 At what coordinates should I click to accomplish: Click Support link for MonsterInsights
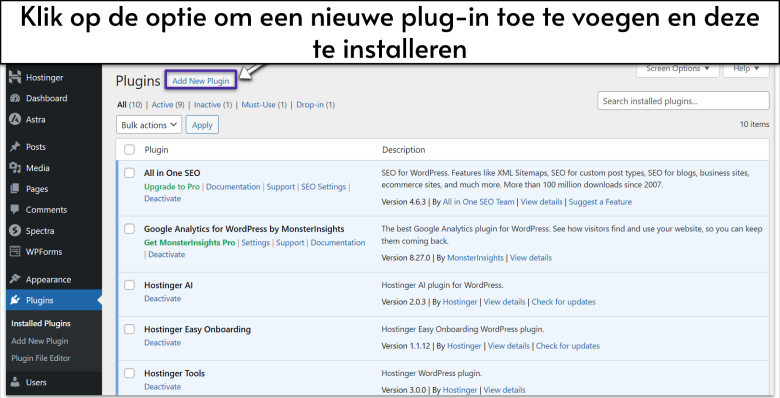coord(290,243)
